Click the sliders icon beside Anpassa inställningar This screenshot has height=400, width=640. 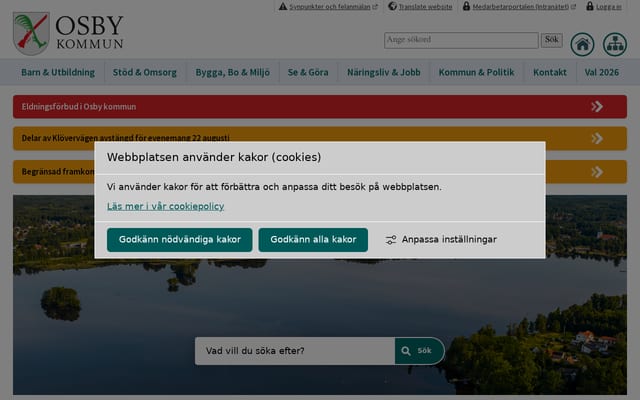pos(391,240)
